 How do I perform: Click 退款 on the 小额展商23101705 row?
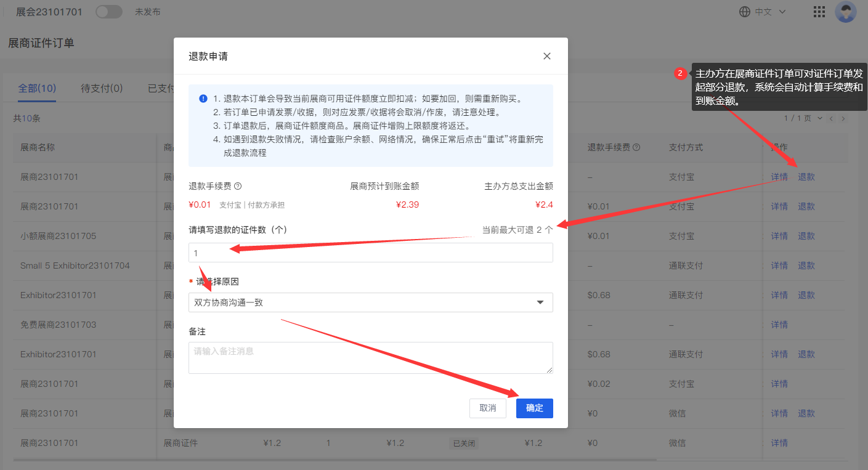click(x=806, y=236)
